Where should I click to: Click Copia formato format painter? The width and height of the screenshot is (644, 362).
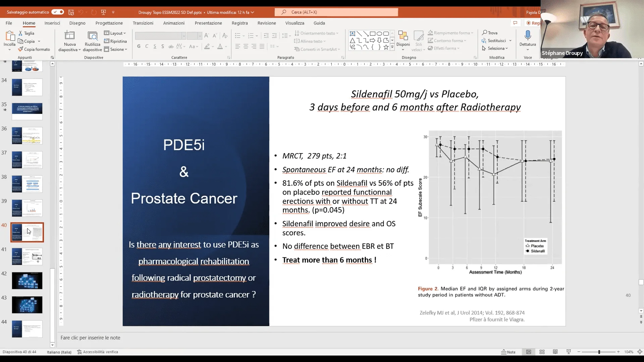tap(34, 49)
